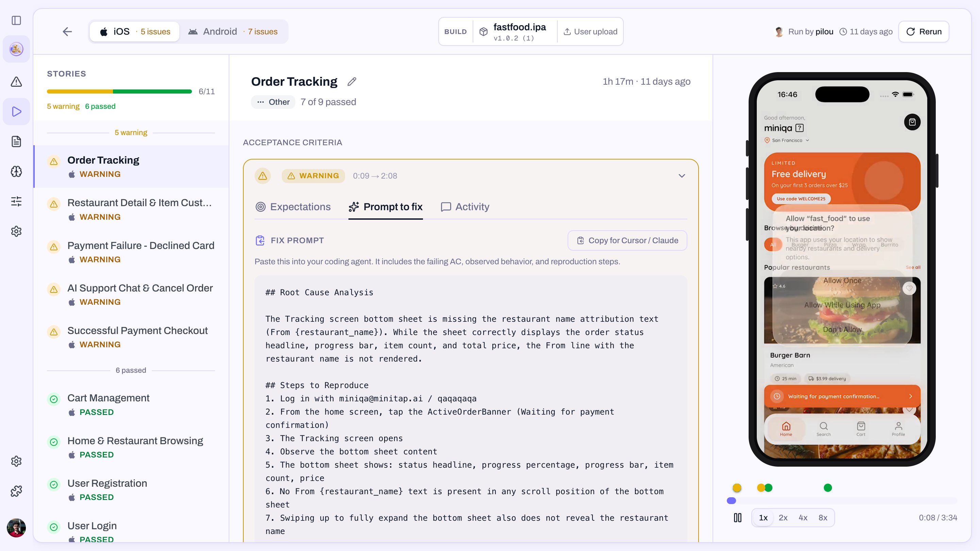Switch to the iOS platform results
This screenshot has width=980, height=551.
click(135, 32)
